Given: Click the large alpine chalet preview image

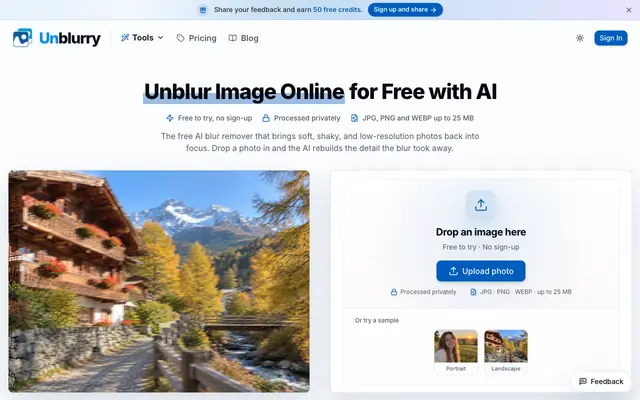Looking at the screenshot, I should click(159, 281).
